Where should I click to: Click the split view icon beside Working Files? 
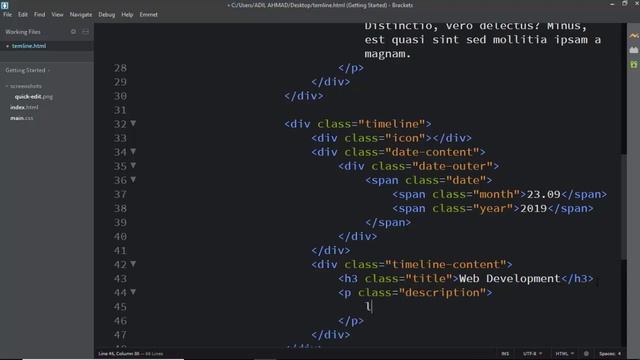tap(85, 31)
